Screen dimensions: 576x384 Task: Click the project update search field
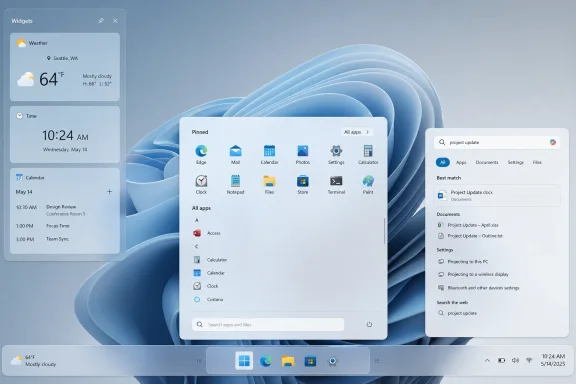(x=497, y=142)
